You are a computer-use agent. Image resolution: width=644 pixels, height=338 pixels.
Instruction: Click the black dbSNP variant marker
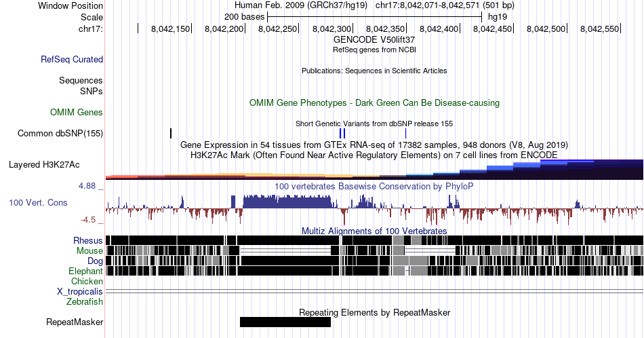pyautogui.click(x=171, y=133)
